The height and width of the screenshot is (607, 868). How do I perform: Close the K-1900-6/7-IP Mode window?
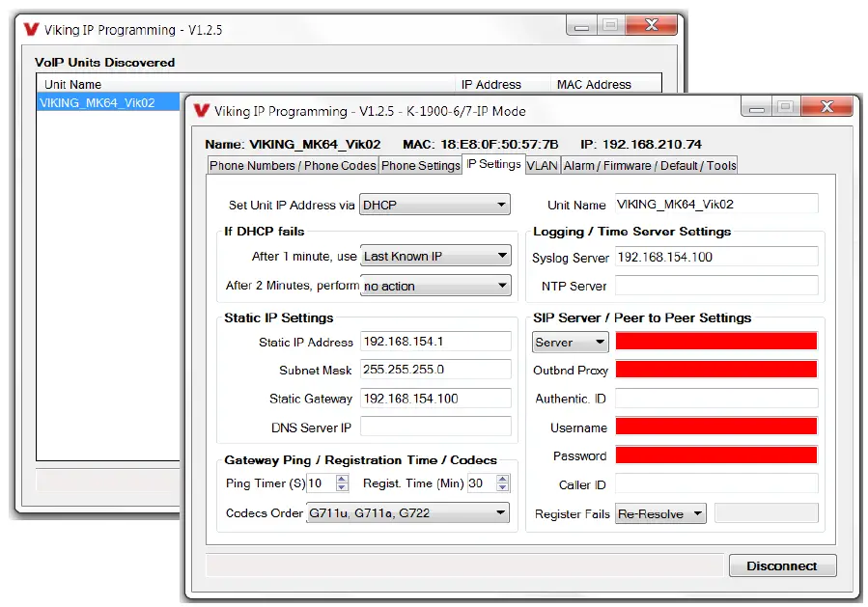(x=826, y=106)
